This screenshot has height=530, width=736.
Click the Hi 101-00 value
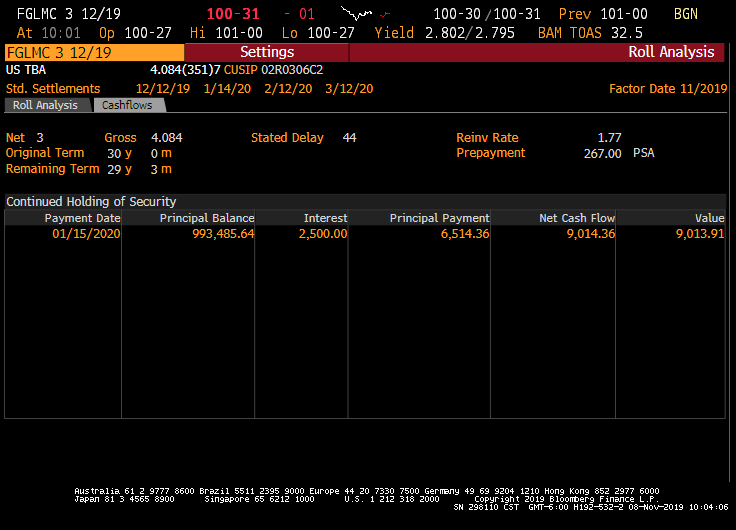click(239, 33)
